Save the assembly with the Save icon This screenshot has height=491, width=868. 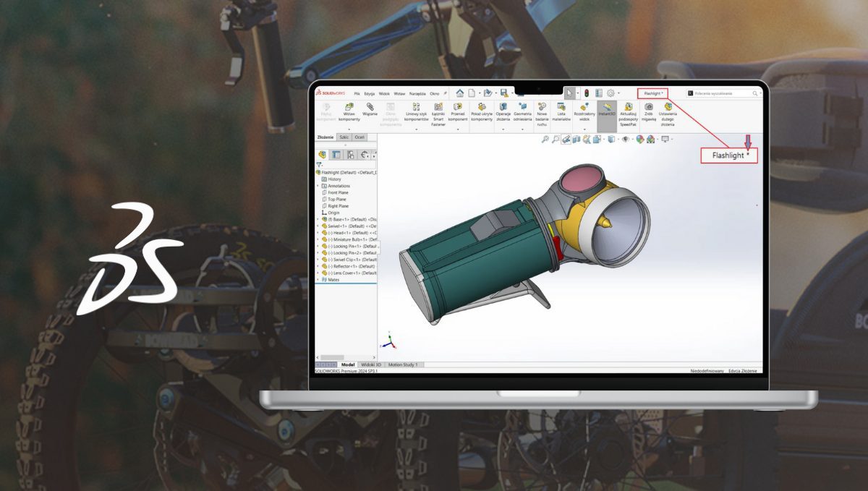pos(504,93)
